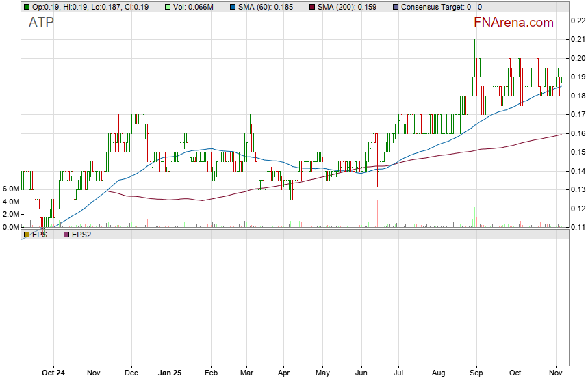Click the blue SMA (60) legend swatch
Image resolution: width=588 pixels, height=387 pixels.
(233, 7)
